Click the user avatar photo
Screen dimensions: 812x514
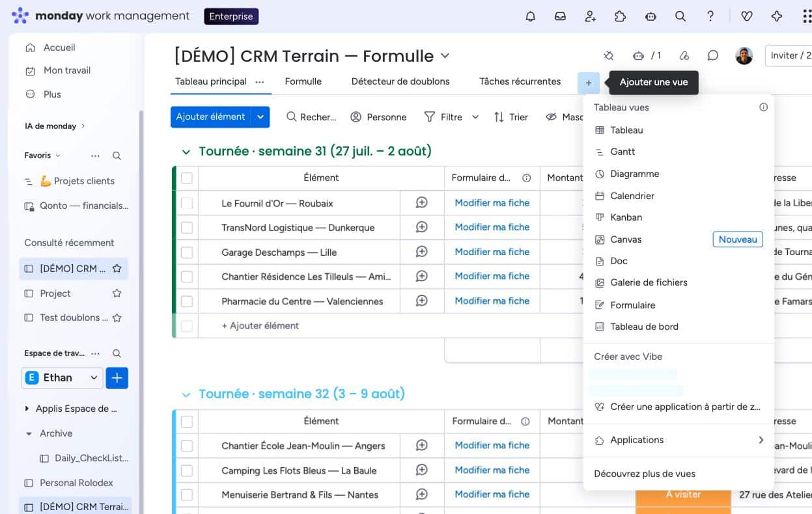[x=744, y=55]
